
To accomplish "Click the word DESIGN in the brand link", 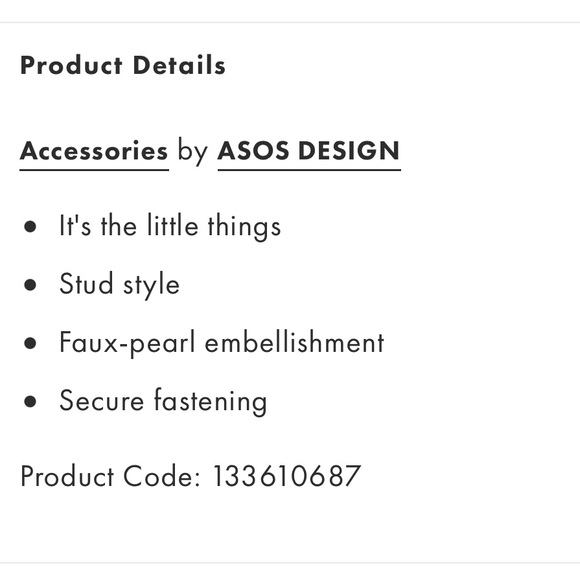I will [x=348, y=151].
